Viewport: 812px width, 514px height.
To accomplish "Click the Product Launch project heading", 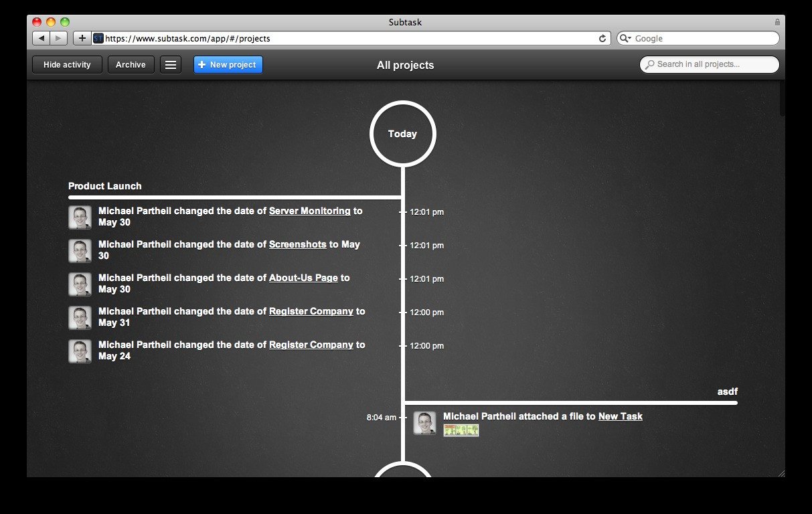I will (x=105, y=186).
